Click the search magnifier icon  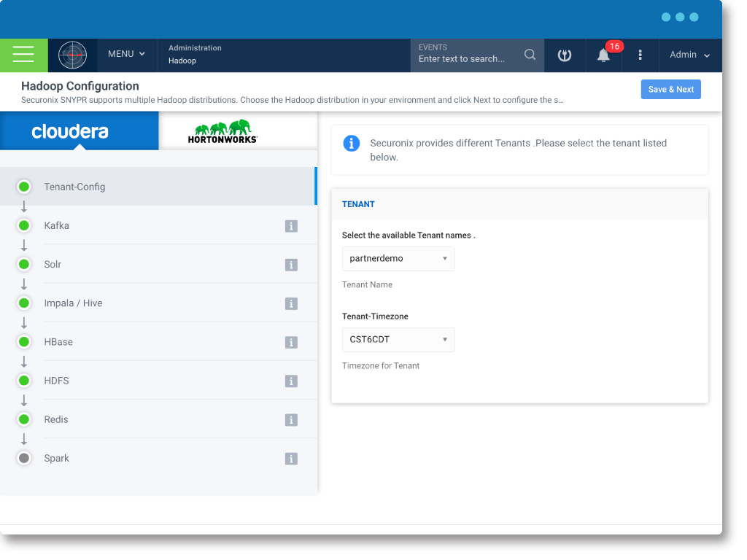coord(530,55)
